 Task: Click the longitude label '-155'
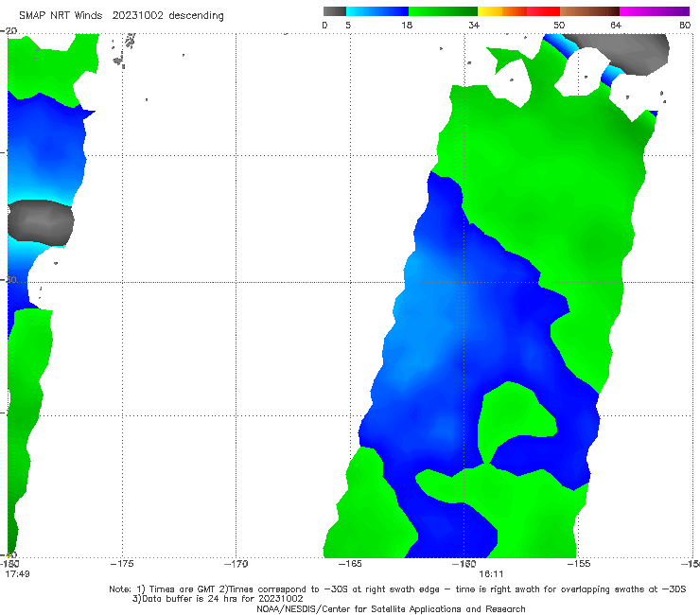coord(579,564)
